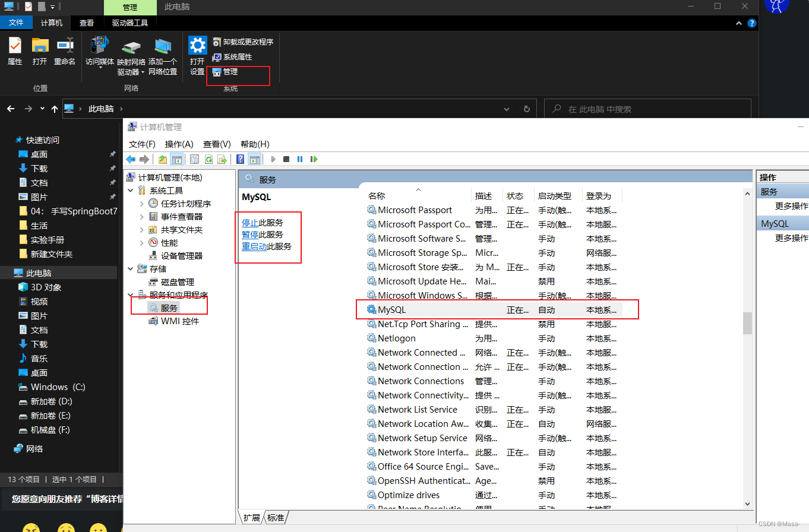
Task: Switch to the 查看 ribbon tab in Explorer
Action: (x=87, y=23)
